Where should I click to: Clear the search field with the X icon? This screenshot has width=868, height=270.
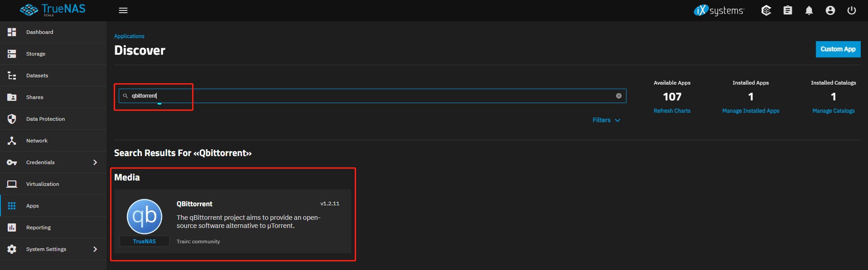pyautogui.click(x=619, y=96)
